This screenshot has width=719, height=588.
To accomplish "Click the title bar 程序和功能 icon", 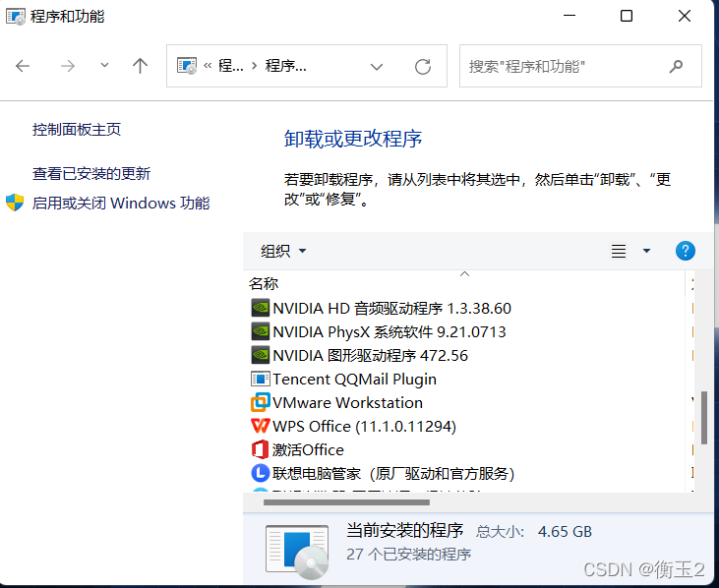I will pyautogui.click(x=16, y=17).
